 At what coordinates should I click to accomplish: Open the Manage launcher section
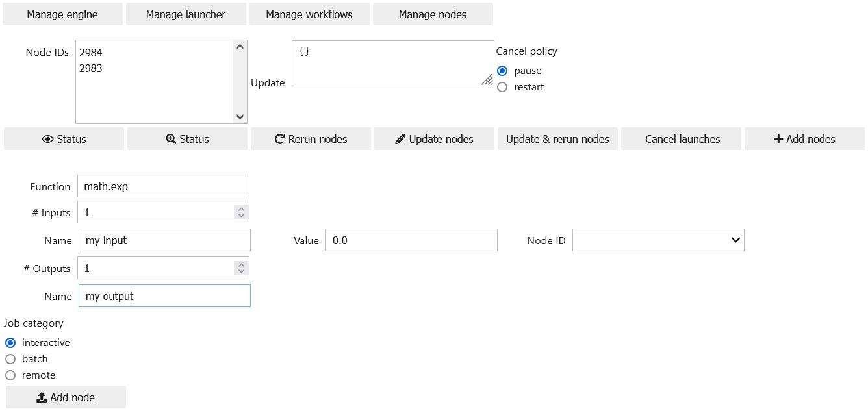pos(186,14)
